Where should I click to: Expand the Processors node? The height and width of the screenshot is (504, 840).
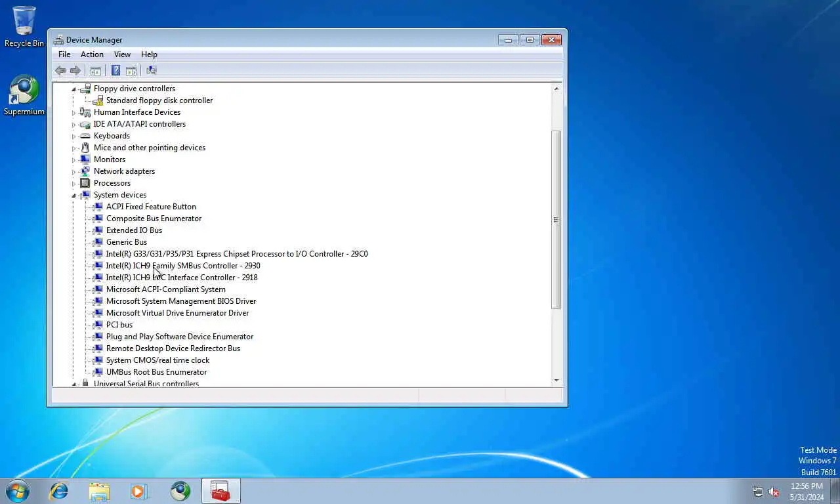[73, 183]
